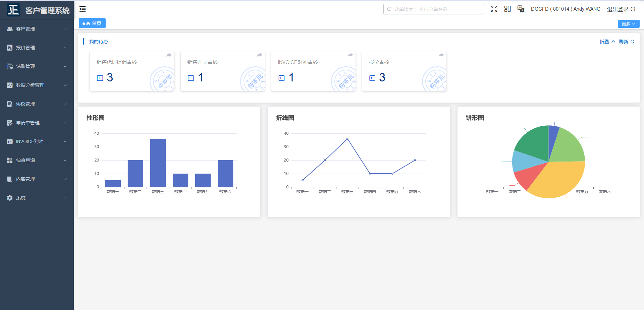Click the clock icon on 销售开支审核 card

coord(191,78)
